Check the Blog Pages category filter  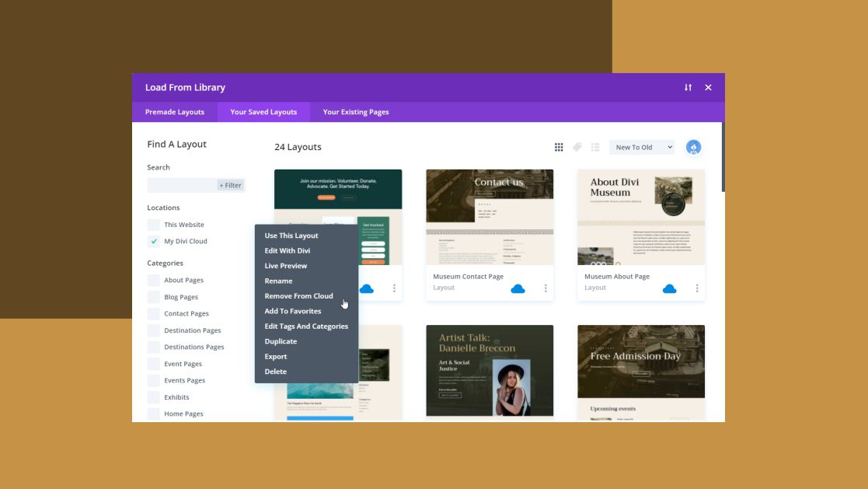(x=153, y=296)
